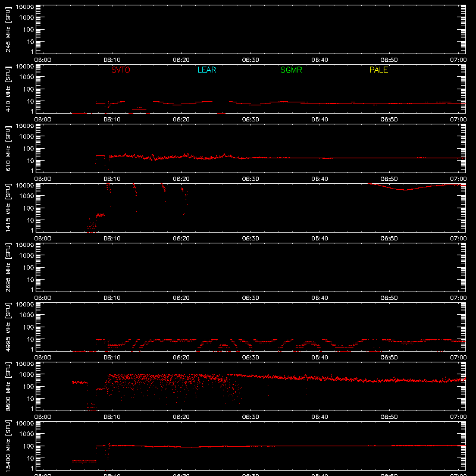
Task: Click 06:10 label below the 610 MHz panel
Action: point(112,179)
